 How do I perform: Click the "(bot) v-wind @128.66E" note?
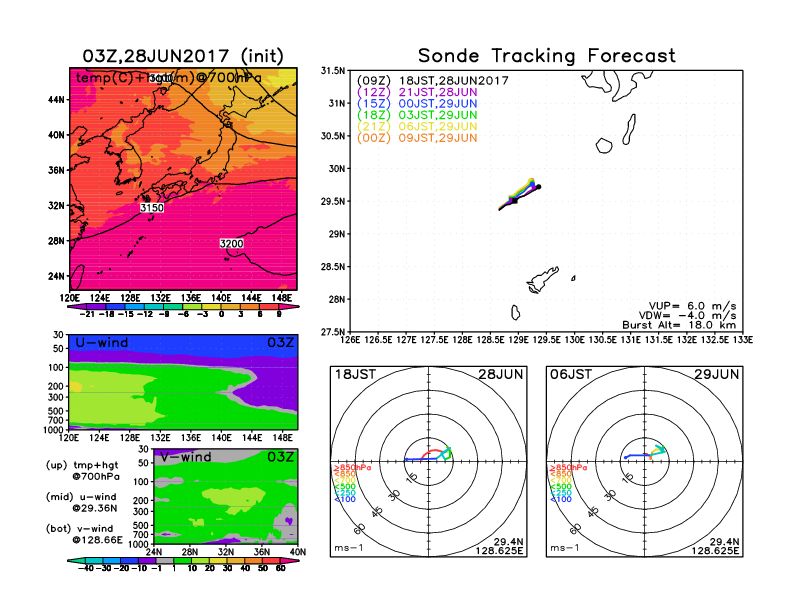pyautogui.click(x=84, y=534)
